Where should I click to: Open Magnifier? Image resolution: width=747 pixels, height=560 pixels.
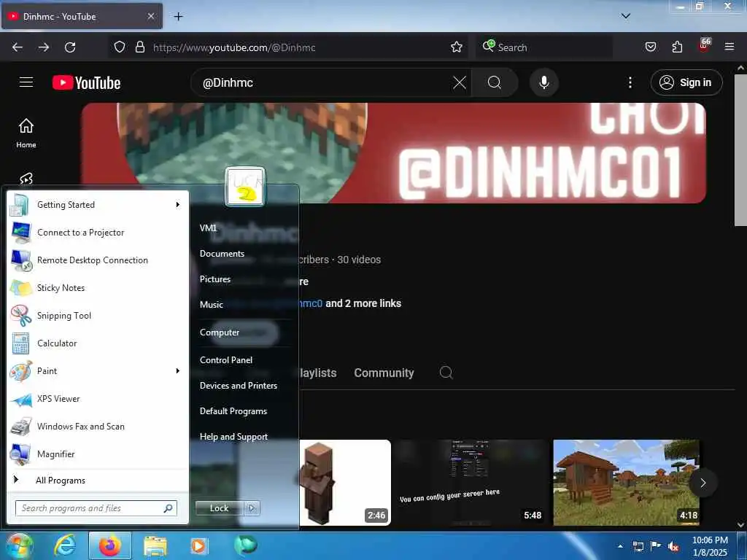[x=98, y=454]
